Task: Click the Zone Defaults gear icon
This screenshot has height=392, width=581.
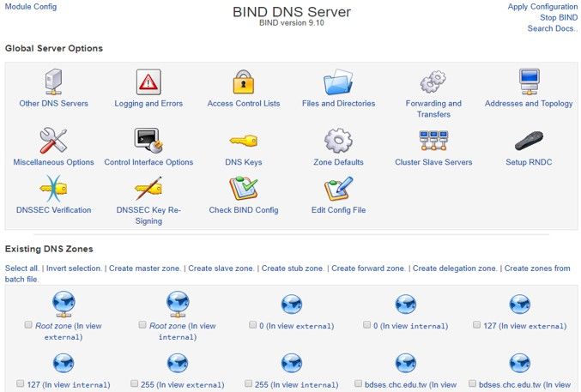Action: click(338, 141)
